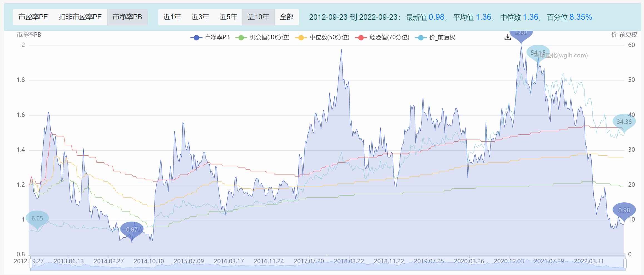Click the download chart image icon

pyautogui.click(x=507, y=37)
